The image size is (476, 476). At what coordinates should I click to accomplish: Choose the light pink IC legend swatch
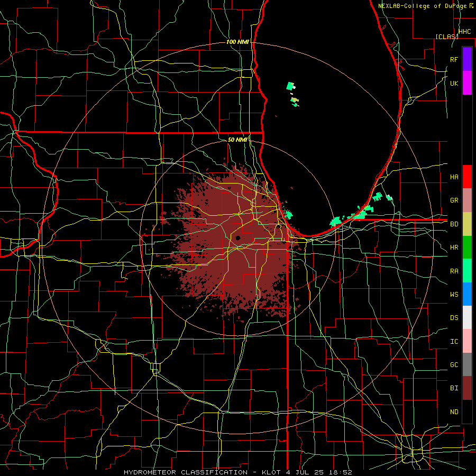(467, 341)
